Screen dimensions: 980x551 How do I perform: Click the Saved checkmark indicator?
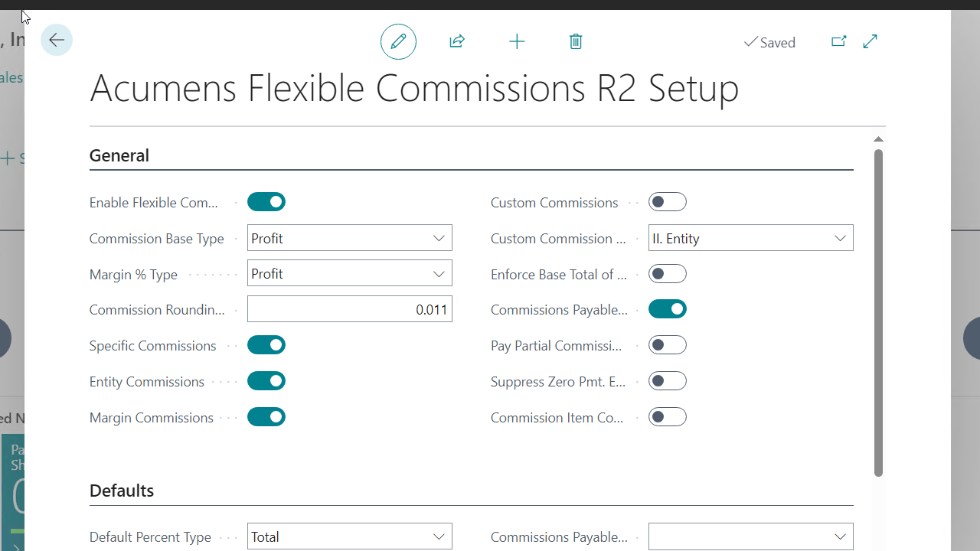769,42
